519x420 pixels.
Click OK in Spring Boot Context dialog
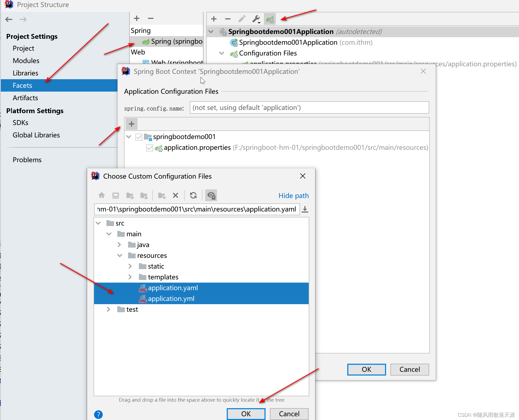point(366,369)
